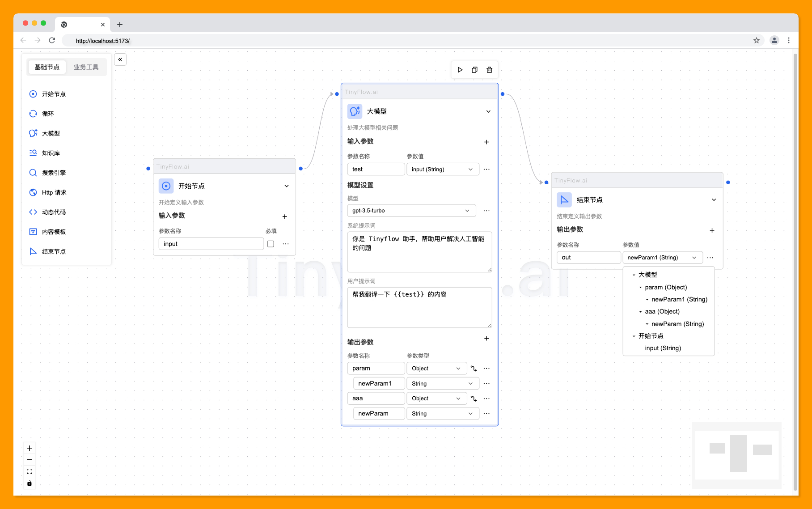Open the newParam1 (String) value dropdown

click(694, 257)
